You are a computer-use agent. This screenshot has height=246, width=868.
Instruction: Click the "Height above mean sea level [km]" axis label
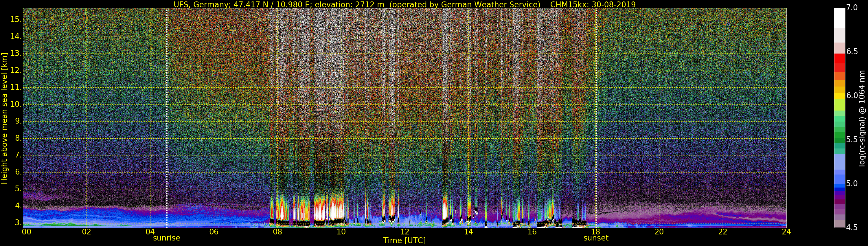pos(4,118)
